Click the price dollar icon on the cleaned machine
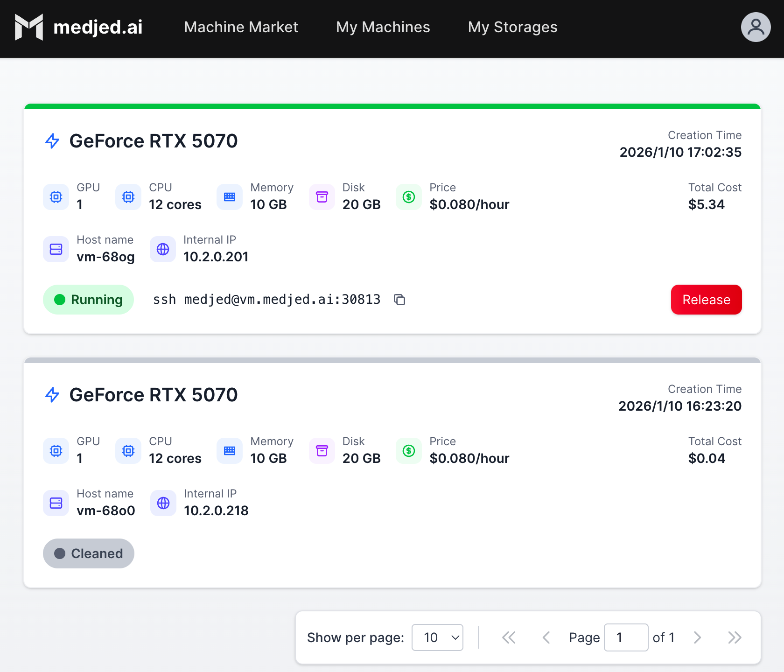The width and height of the screenshot is (784, 672). (409, 451)
